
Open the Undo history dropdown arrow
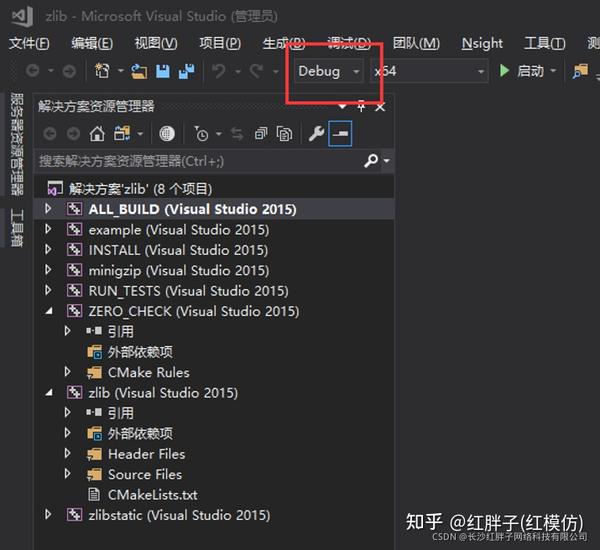[x=238, y=71]
